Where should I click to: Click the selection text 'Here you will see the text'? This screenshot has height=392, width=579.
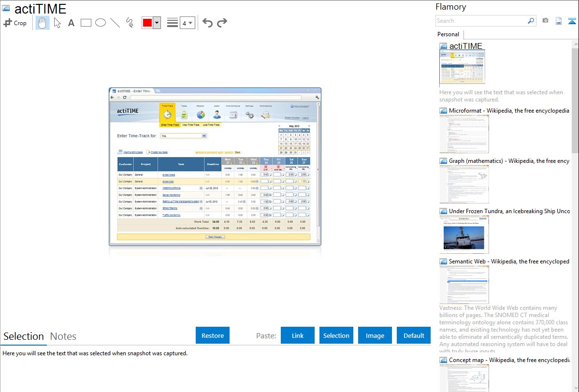click(95, 353)
